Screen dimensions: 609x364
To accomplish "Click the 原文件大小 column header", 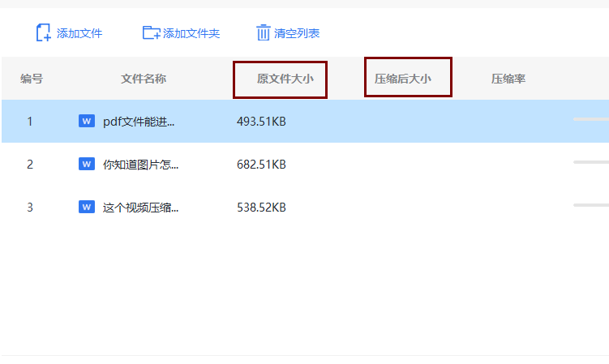I will click(x=285, y=79).
